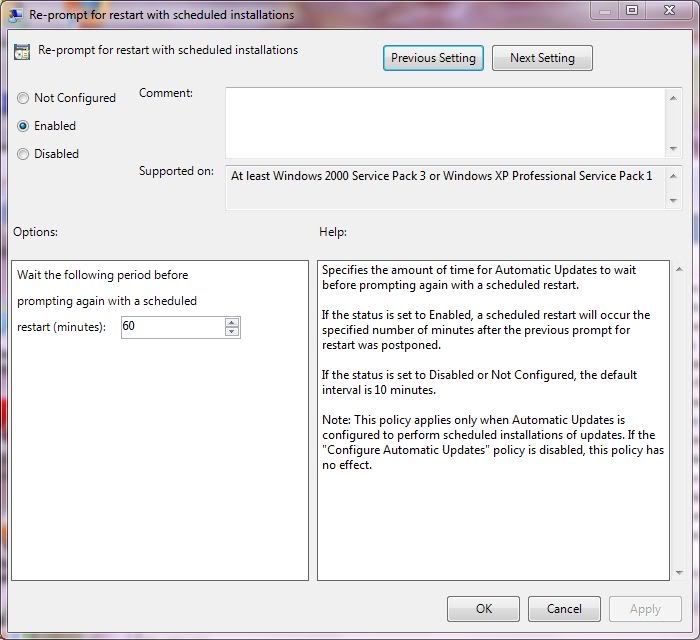
Task: Go to the Next Setting
Action: (x=542, y=58)
